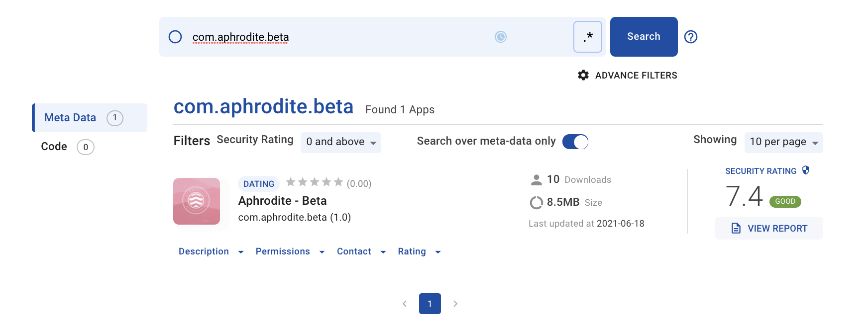This screenshot has height=329, width=868.
Task: Click the com.aphrodite.beta results heading
Action: point(263,107)
